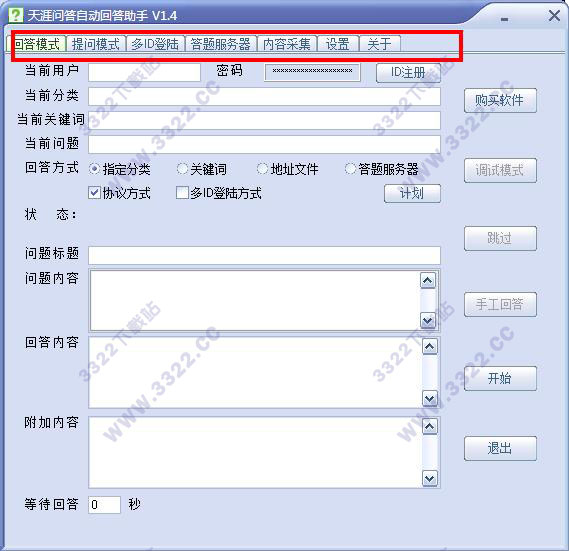This screenshot has height=551, width=569.
Task: Click the up arrow in 问题内容 box
Action: point(427,281)
